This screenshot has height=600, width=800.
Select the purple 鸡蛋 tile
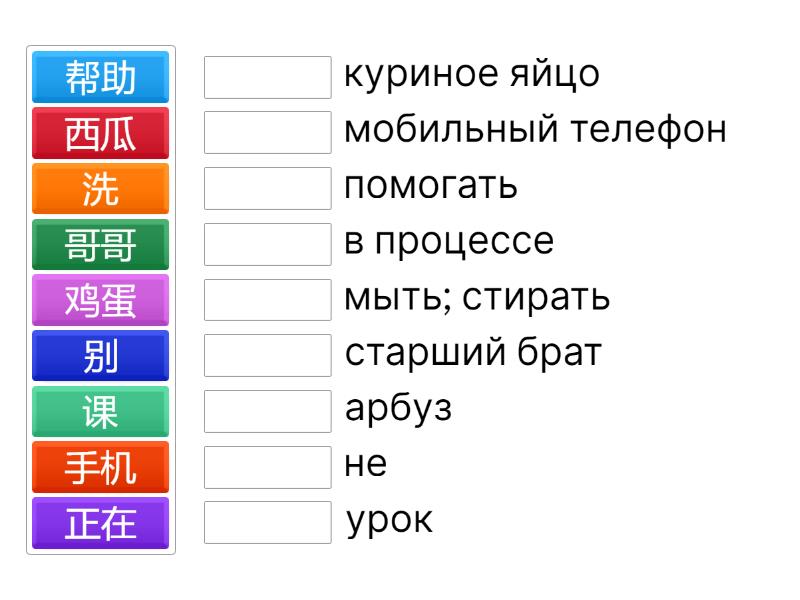click(x=100, y=301)
